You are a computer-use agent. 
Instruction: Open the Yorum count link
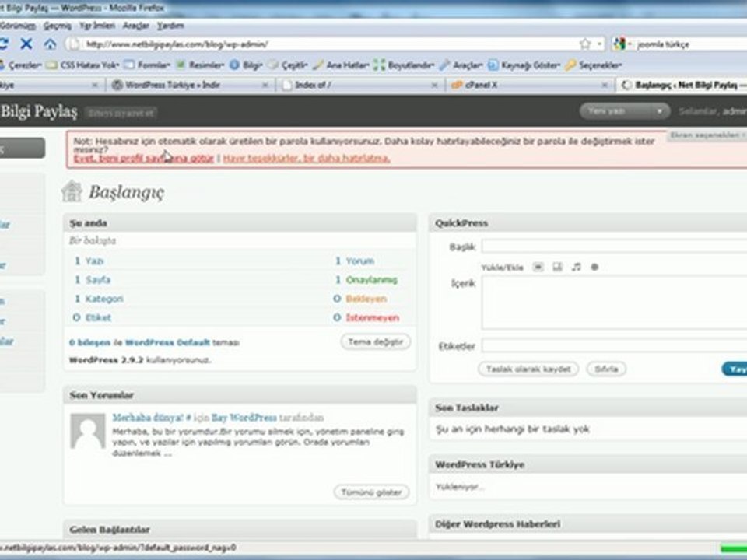click(359, 261)
